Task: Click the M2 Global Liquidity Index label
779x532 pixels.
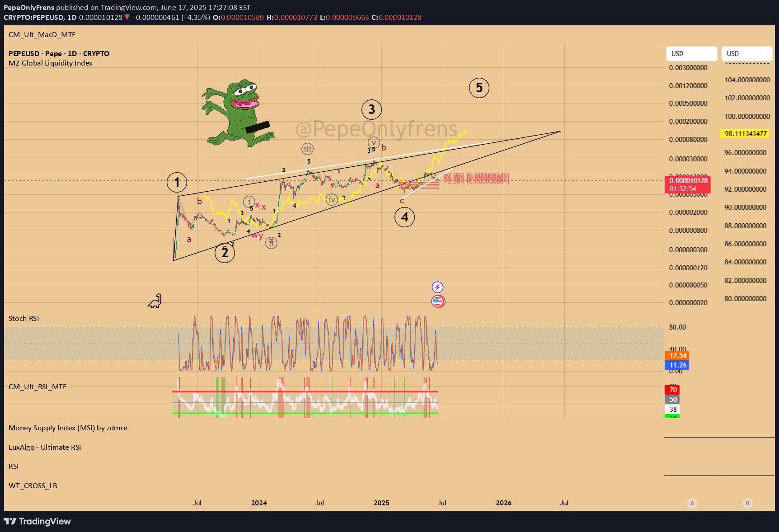Action: pyautogui.click(x=51, y=63)
